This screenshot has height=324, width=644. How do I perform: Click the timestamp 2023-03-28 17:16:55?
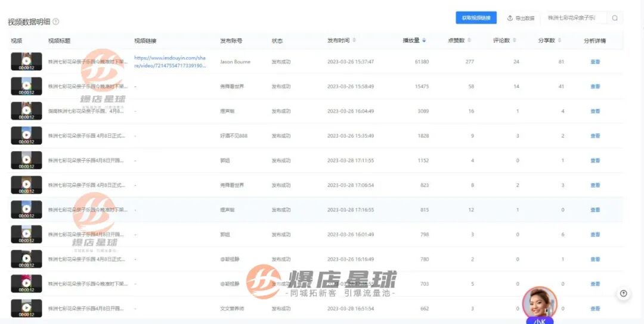[x=351, y=210]
